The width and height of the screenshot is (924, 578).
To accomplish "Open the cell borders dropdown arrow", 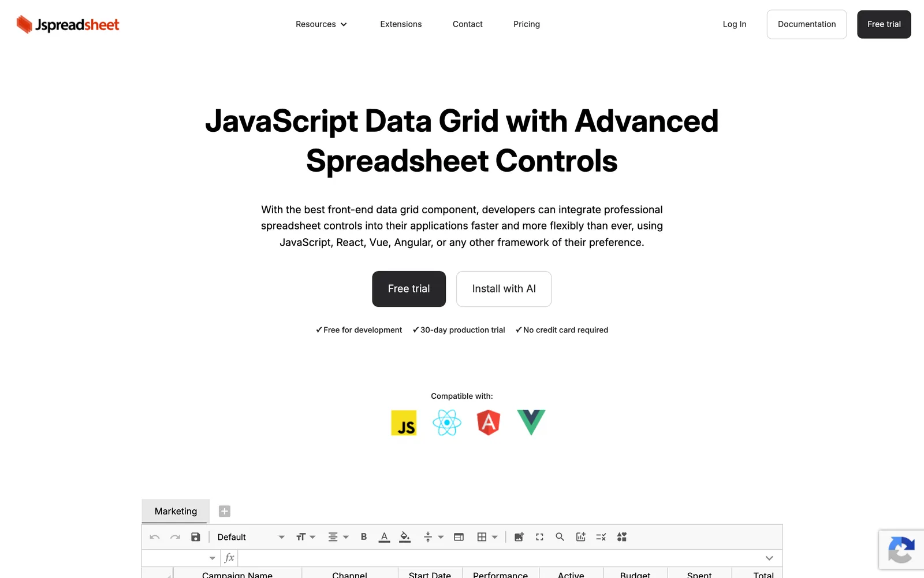I will tap(495, 537).
